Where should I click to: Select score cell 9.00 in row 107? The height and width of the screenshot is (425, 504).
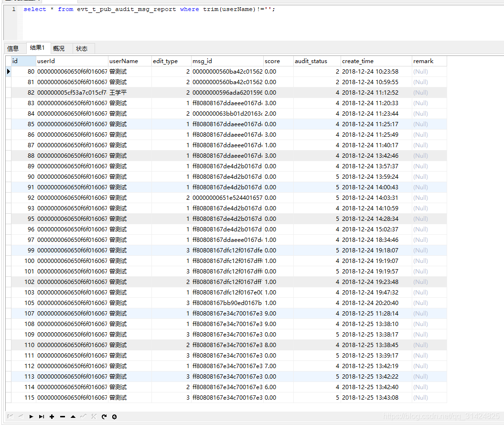tap(279, 313)
